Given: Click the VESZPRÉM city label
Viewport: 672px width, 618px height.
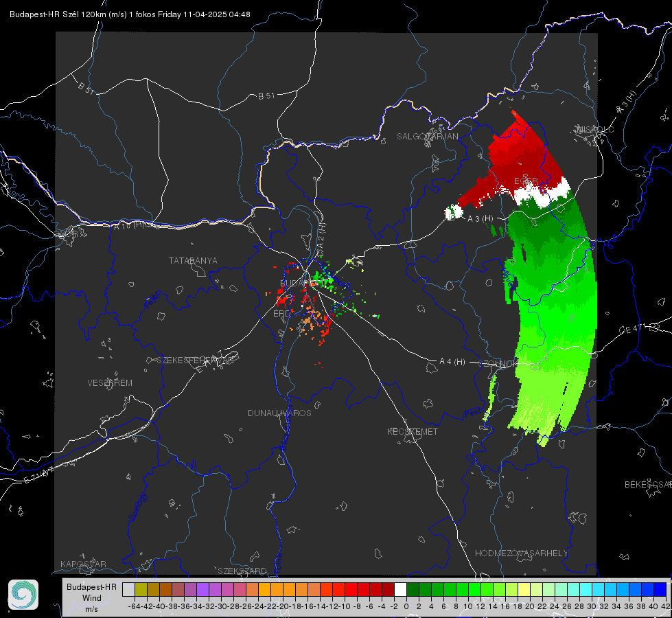Looking at the screenshot, I should click(x=110, y=383).
